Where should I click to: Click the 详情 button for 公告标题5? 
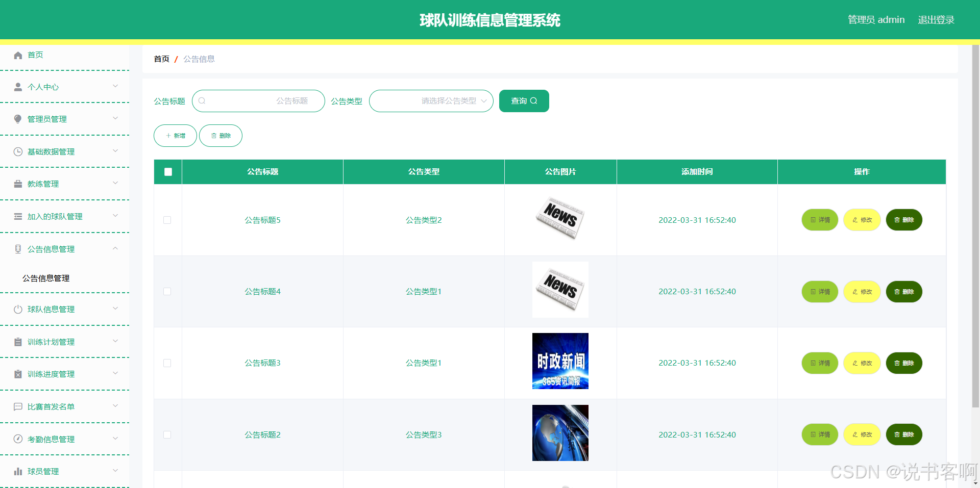coord(820,220)
